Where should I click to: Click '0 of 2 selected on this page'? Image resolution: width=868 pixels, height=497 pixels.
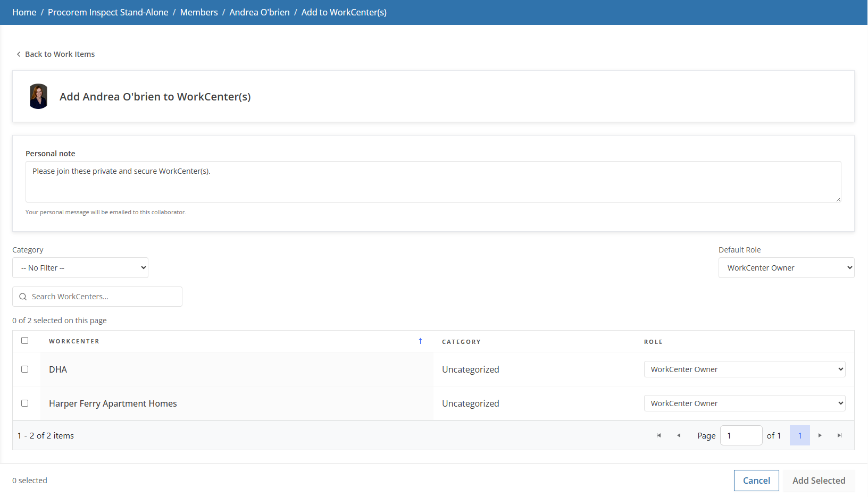pyautogui.click(x=60, y=321)
